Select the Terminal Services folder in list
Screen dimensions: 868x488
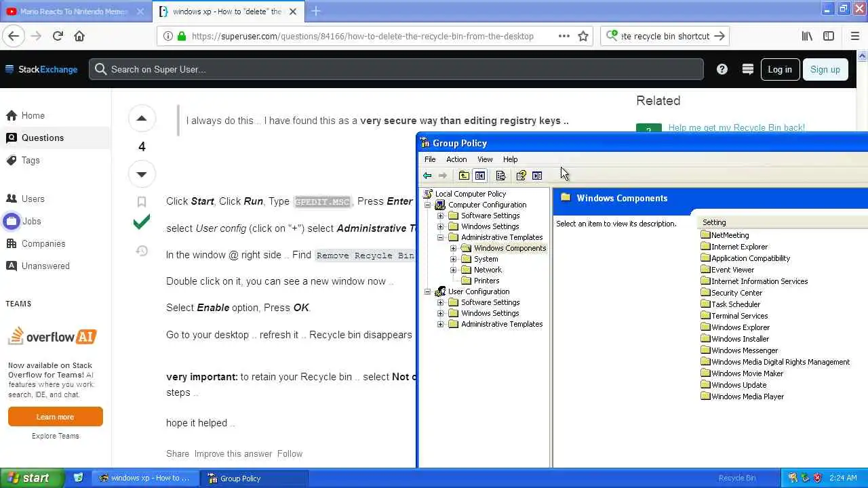[739, 316]
